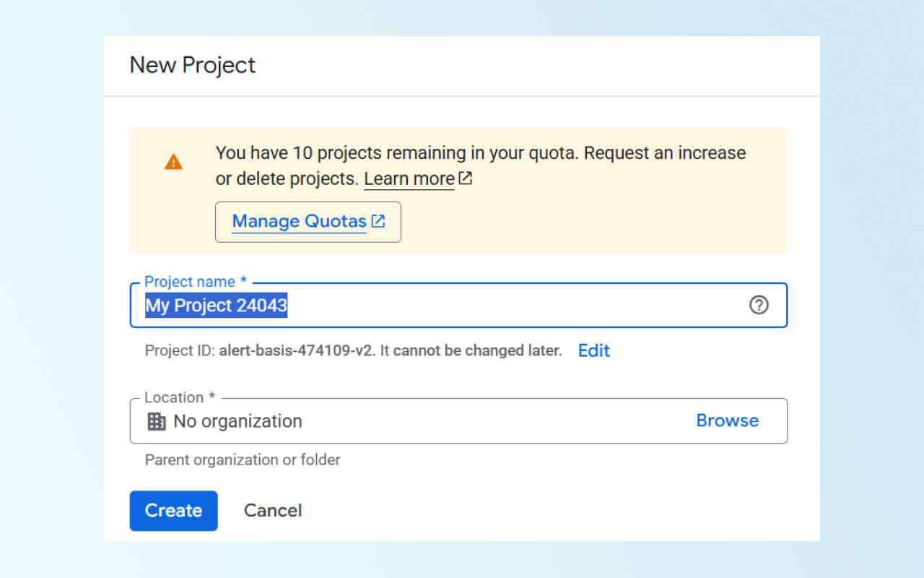Open the Learn more link
Screen dimensions: 924x578
coord(409,178)
